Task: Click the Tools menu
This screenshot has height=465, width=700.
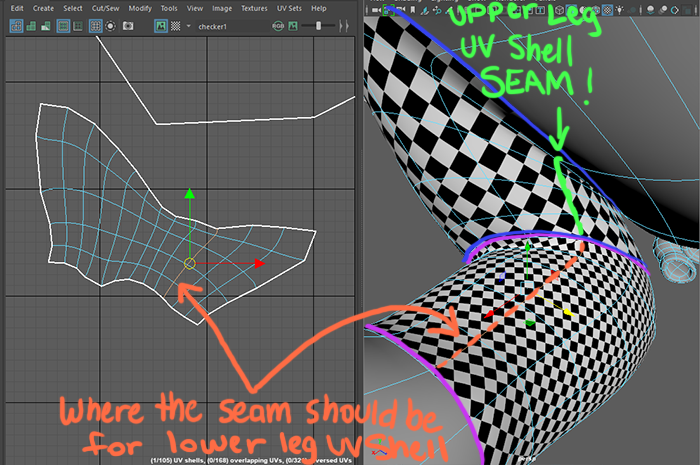Action: [x=170, y=8]
